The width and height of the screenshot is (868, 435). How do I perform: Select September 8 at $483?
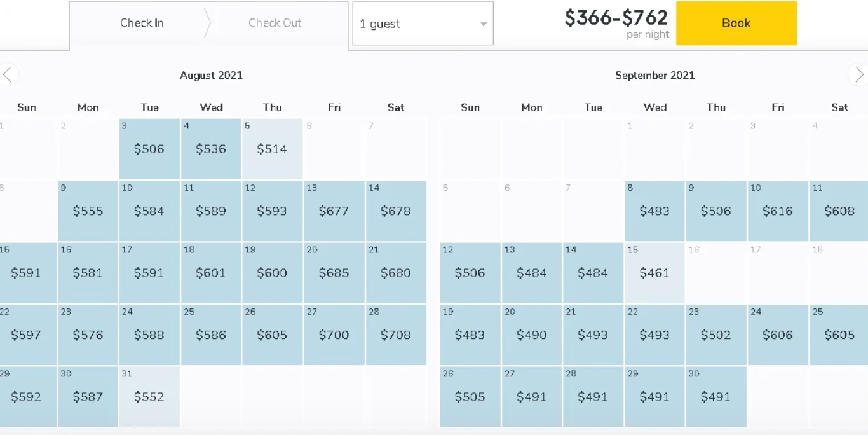[x=654, y=211]
